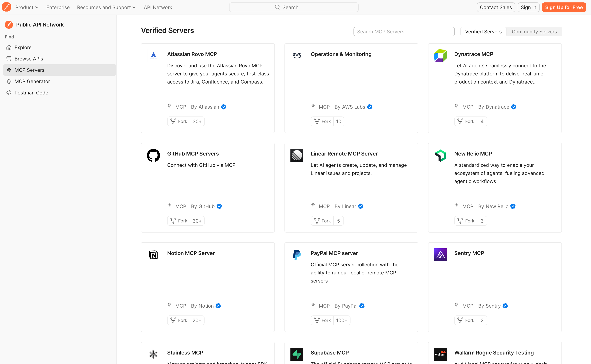Click the AWS logo on the Operations & Monitoring card
The width and height of the screenshot is (591, 364).
[297, 56]
